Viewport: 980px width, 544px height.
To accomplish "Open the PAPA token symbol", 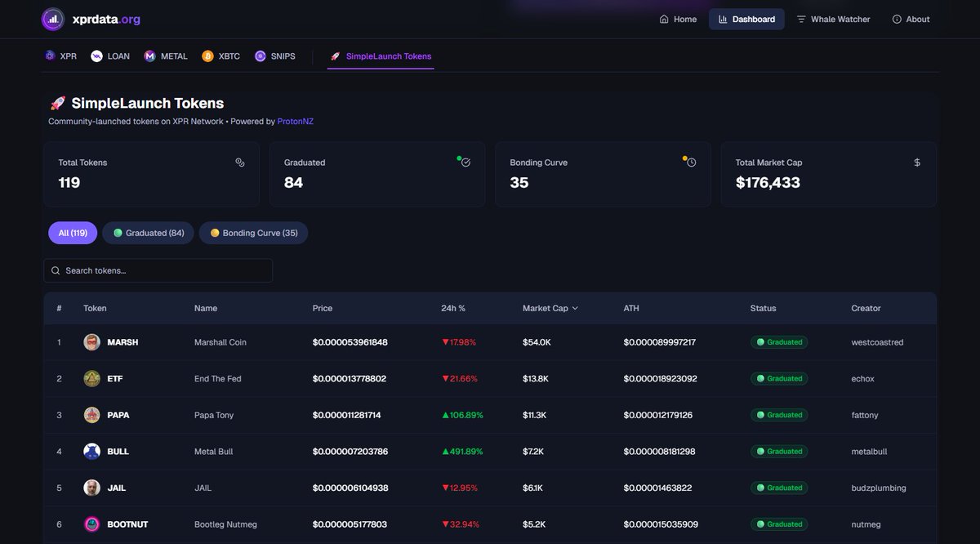I will click(x=118, y=415).
